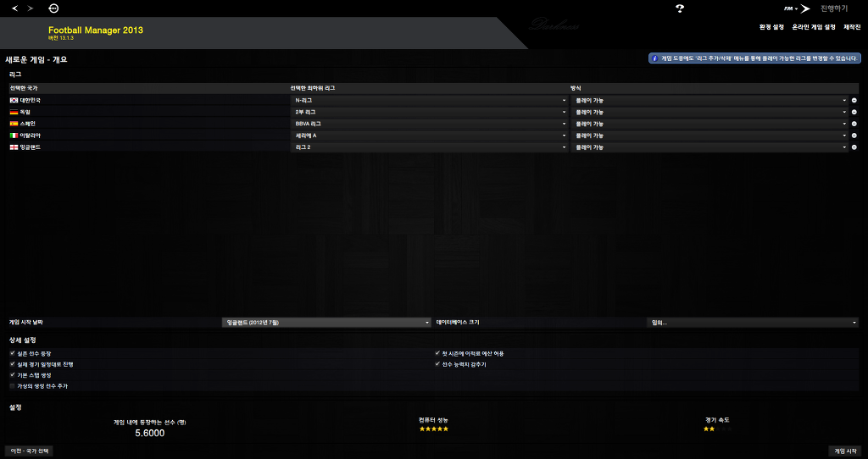Click the info icon in the tip banner
Viewport: 868px width, 459px height.
(x=655, y=58)
